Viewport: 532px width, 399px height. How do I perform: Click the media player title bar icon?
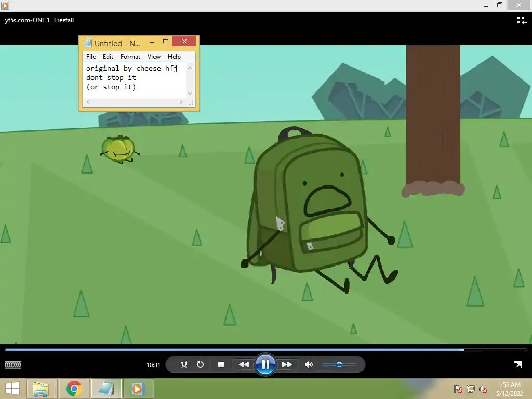point(5,5)
